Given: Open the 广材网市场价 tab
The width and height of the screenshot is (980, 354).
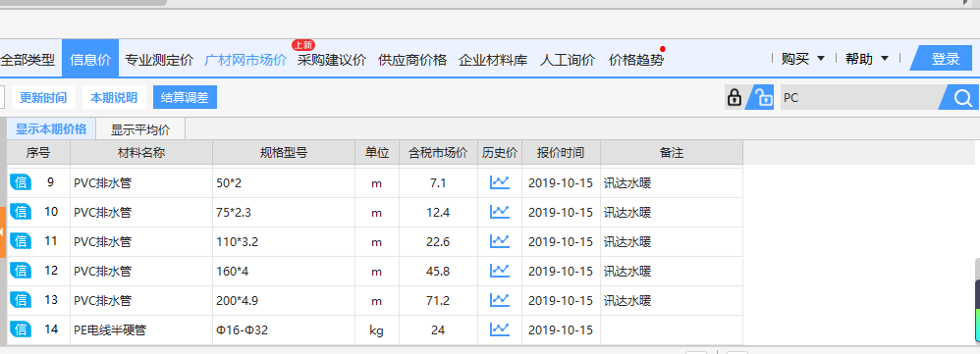Looking at the screenshot, I should point(245,60).
